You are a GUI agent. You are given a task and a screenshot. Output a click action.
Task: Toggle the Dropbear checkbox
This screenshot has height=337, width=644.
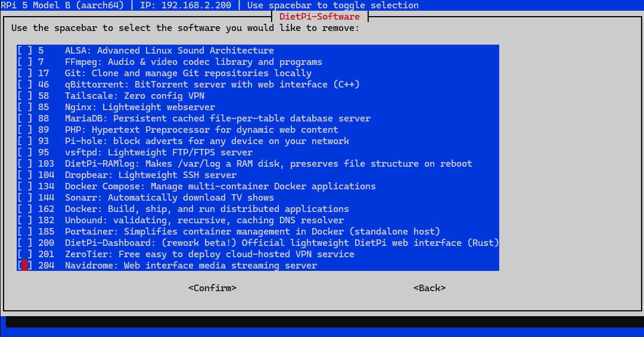24,175
